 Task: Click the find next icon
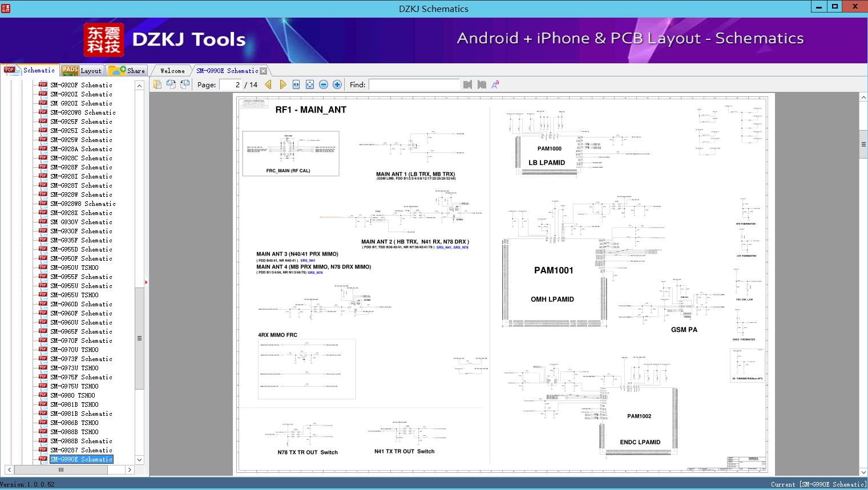pos(482,84)
